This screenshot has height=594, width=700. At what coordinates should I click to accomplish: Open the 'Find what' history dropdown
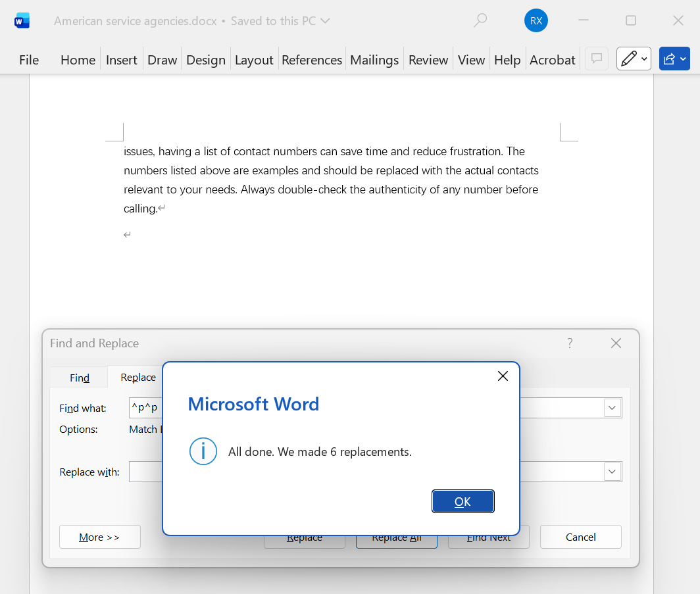pyautogui.click(x=612, y=408)
